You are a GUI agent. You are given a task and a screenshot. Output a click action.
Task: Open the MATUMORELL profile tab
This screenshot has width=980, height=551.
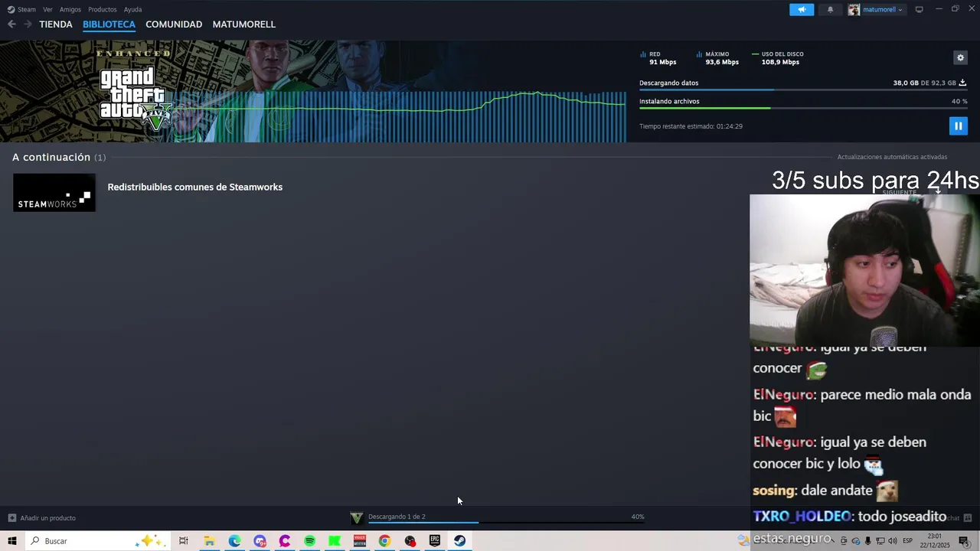(244, 24)
